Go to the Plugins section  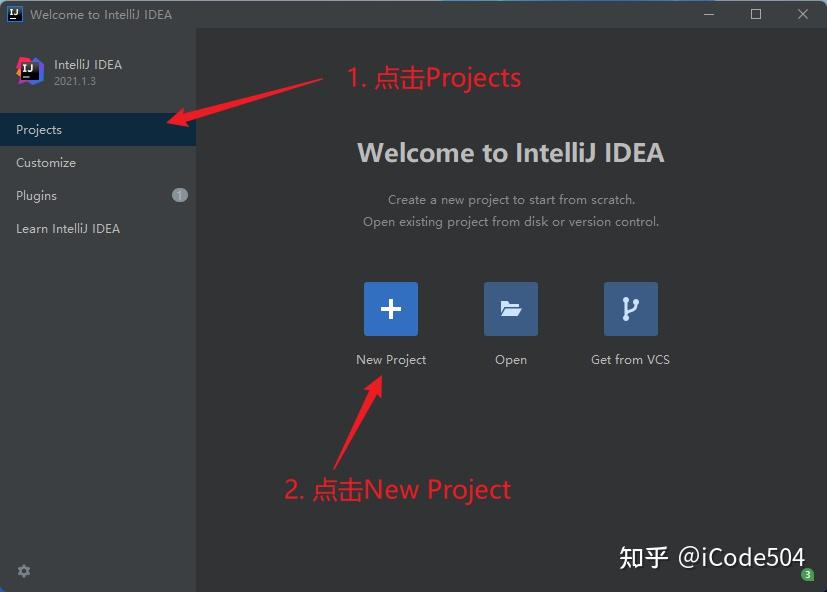pos(36,195)
